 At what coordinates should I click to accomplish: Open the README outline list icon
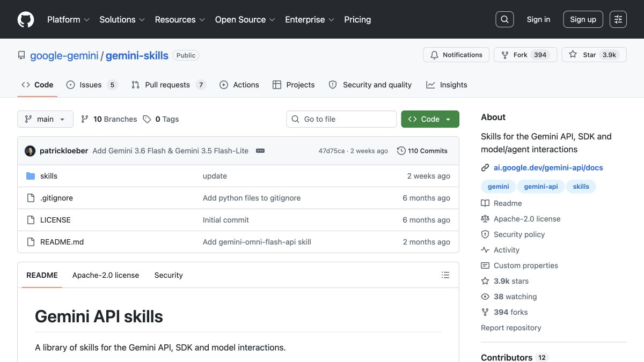445,275
